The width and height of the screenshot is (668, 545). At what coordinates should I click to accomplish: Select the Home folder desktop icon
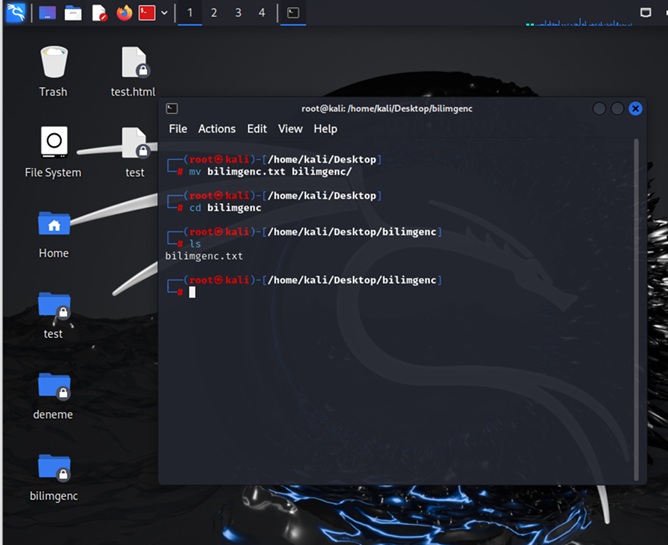(x=54, y=234)
